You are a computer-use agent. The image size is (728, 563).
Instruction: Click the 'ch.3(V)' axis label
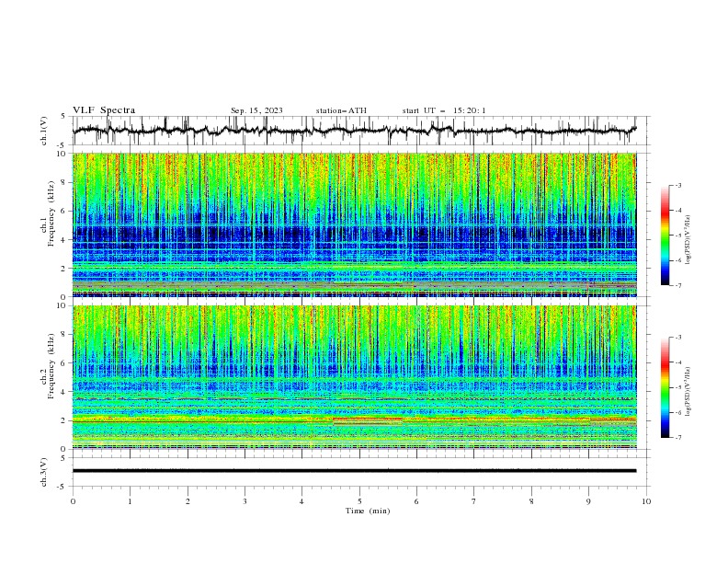pyautogui.click(x=44, y=472)
